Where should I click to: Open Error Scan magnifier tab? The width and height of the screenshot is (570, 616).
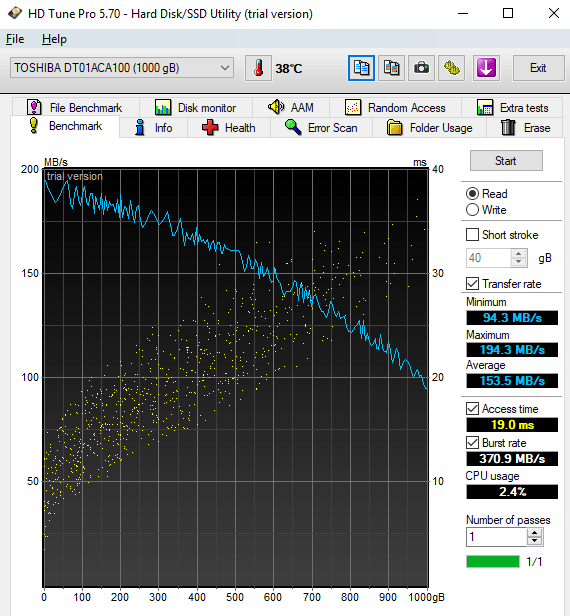(x=321, y=128)
